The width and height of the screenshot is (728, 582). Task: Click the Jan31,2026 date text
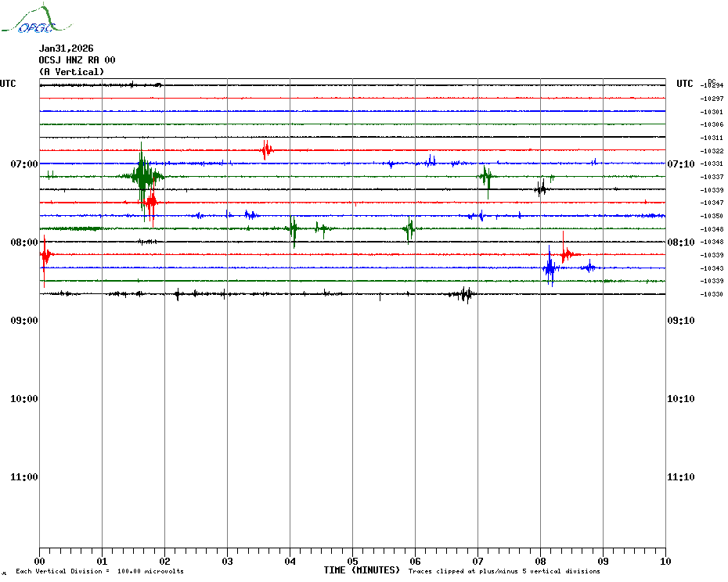(x=66, y=48)
